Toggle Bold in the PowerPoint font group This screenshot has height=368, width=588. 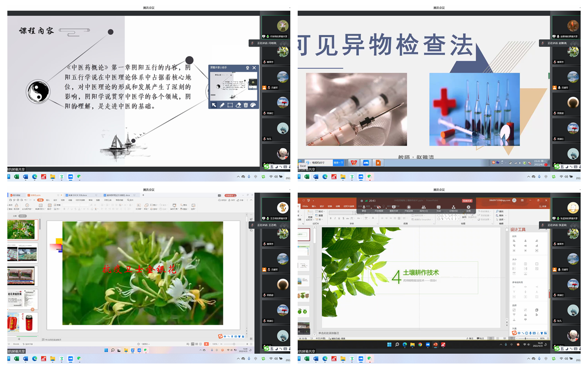[x=331, y=218]
